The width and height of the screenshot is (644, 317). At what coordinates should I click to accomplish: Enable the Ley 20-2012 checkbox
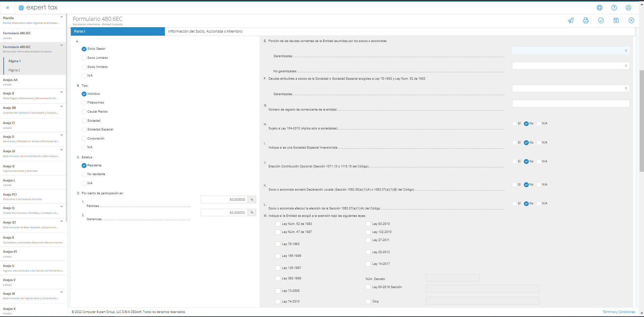point(368,252)
